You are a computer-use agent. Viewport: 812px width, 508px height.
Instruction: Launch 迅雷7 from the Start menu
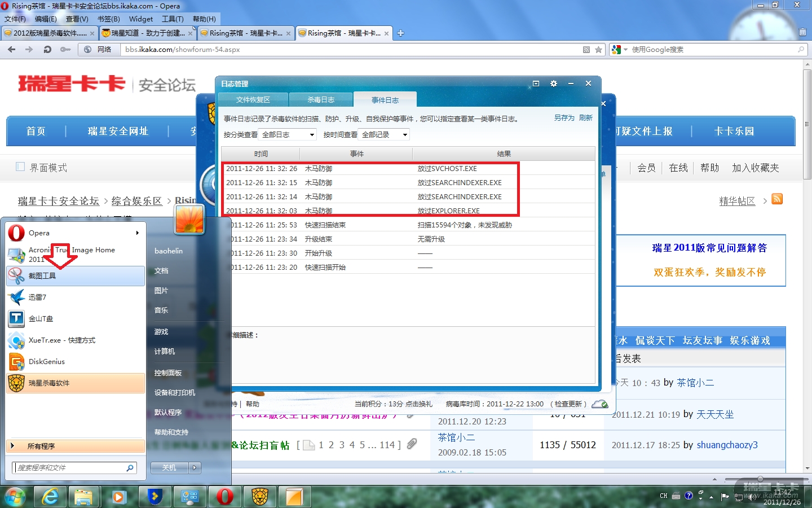tap(76, 297)
